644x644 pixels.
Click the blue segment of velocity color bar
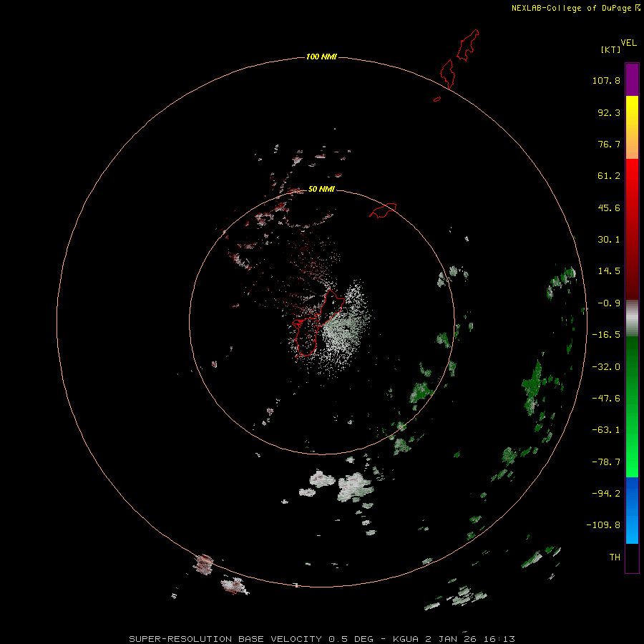632,510
